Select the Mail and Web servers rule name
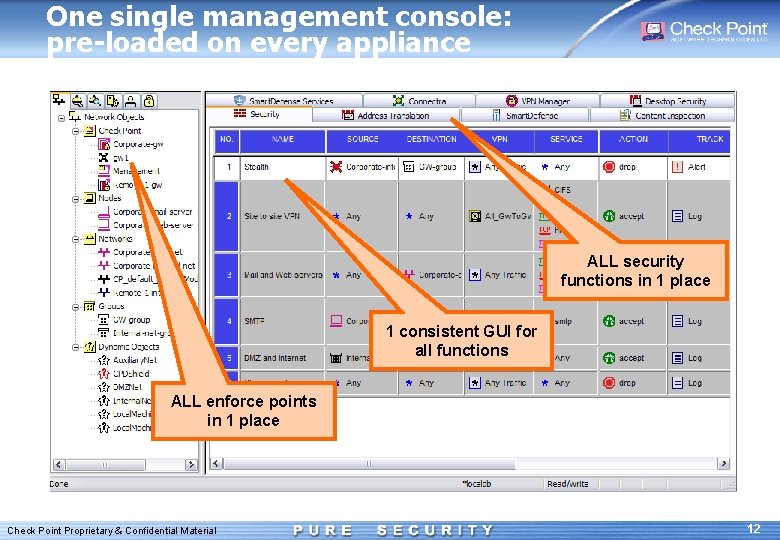The width and height of the screenshot is (780, 540). click(x=283, y=275)
